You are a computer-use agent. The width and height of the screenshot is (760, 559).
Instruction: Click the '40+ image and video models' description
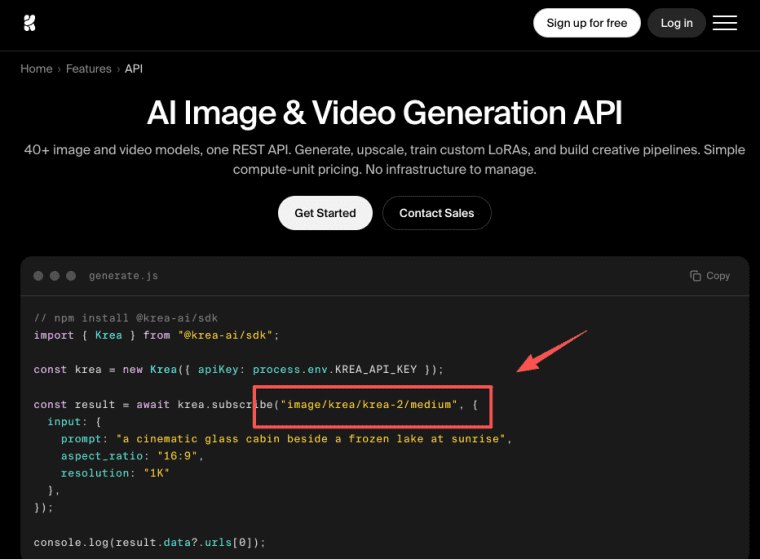click(x=384, y=160)
